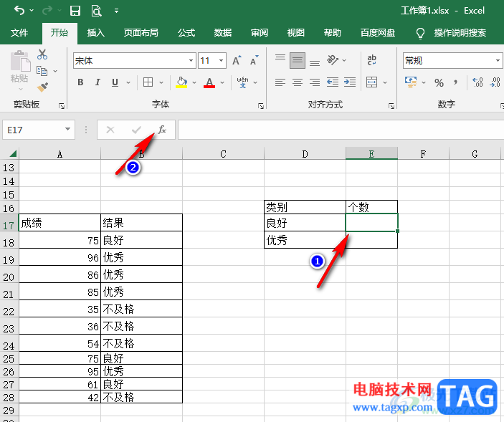Click the Select All corner triangle
Viewport: 504px width, 422px height.
[x=13, y=153]
